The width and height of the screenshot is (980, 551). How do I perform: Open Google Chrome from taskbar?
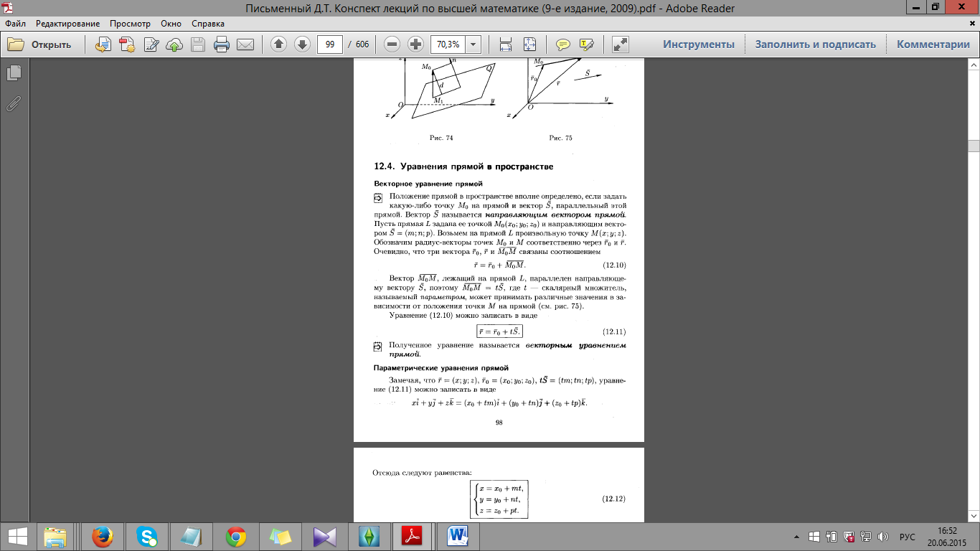click(236, 537)
